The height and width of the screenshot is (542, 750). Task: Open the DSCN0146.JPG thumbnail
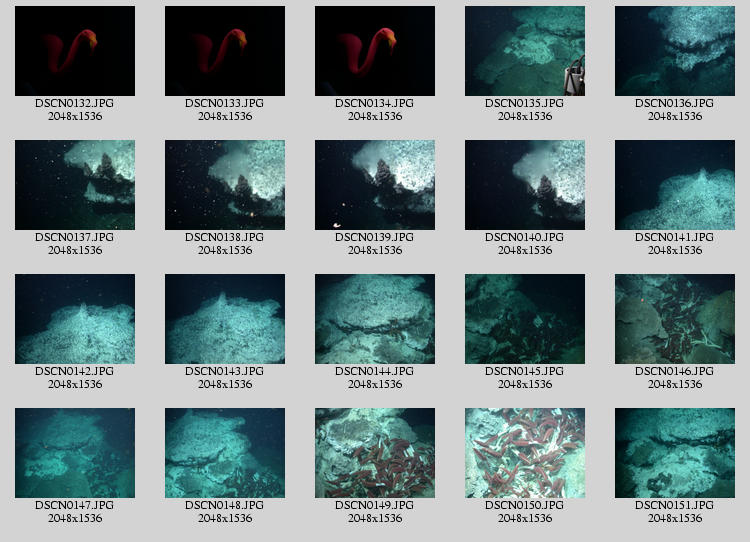tap(674, 319)
